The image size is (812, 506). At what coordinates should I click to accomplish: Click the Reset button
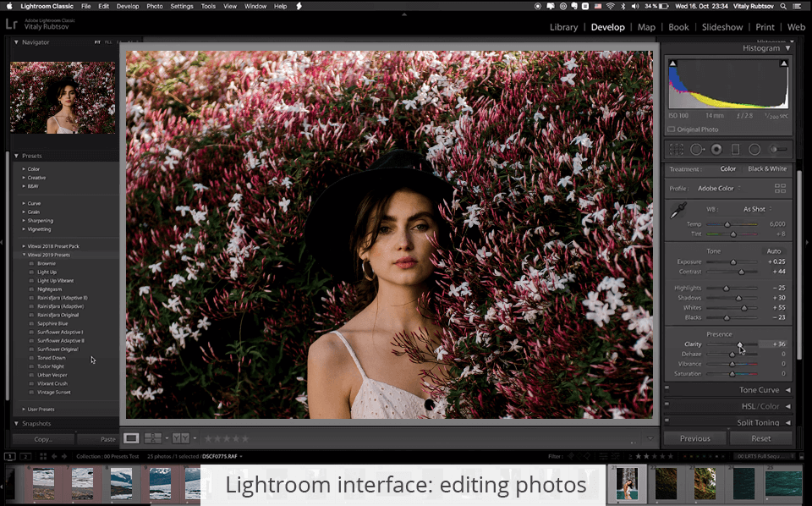click(x=760, y=438)
